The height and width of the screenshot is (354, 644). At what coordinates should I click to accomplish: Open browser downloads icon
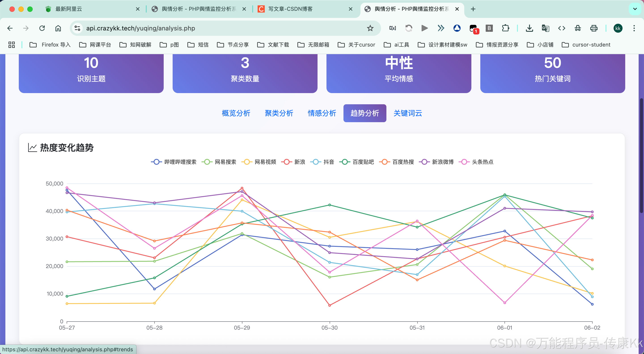529,28
